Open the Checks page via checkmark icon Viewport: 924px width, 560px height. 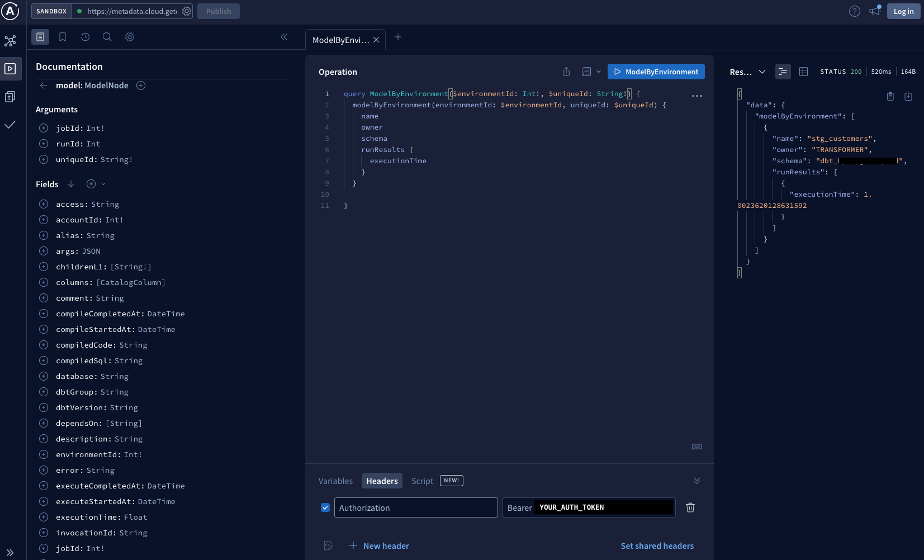pos(10,125)
